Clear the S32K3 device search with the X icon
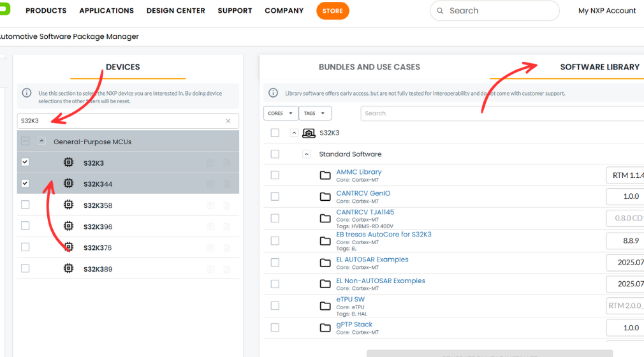This screenshot has width=644, height=357. 228,120
